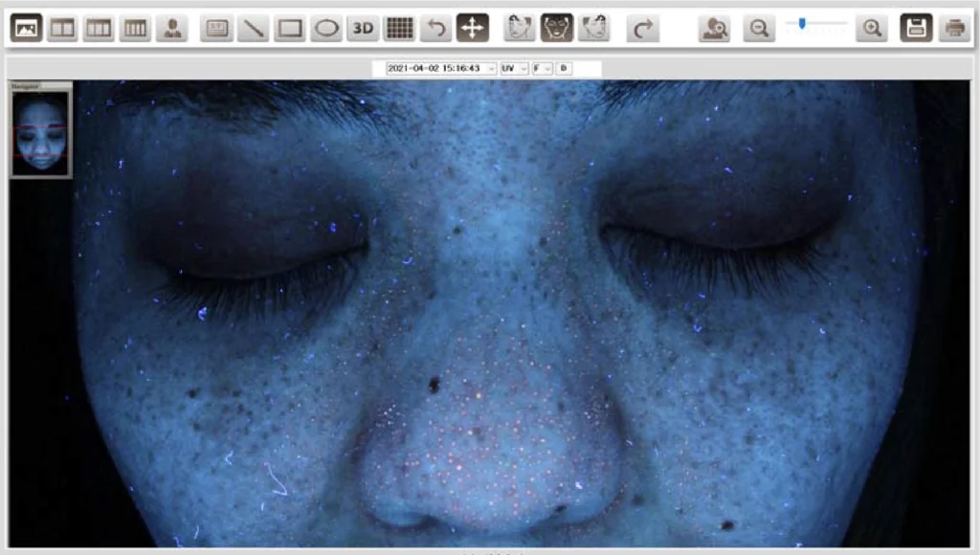The image size is (980, 555).
Task: Toggle the grid overlay
Action: click(x=399, y=28)
